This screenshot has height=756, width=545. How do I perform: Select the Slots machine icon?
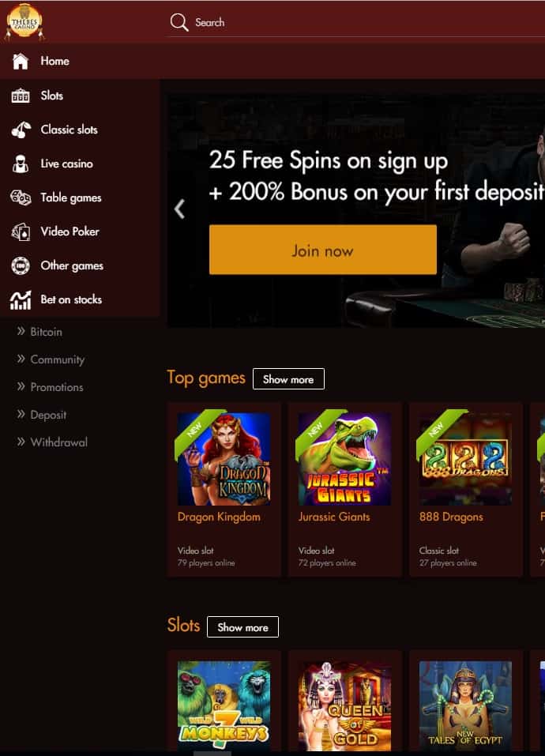pyautogui.click(x=21, y=96)
